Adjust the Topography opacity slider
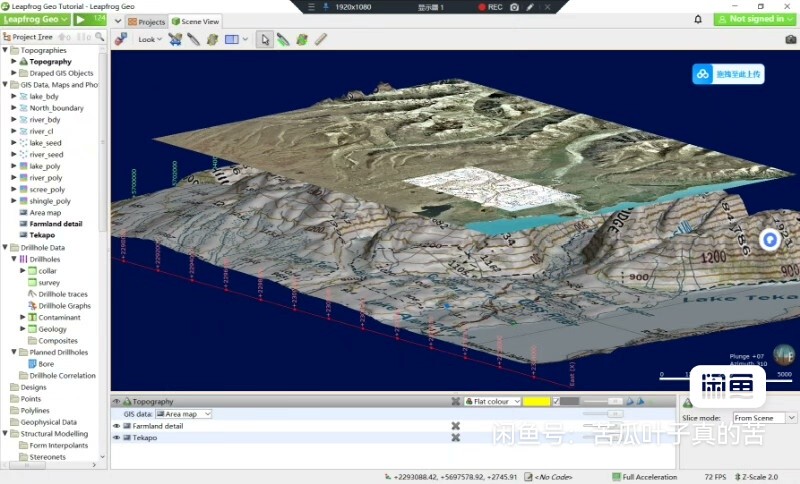The image size is (800, 484). tap(602, 401)
